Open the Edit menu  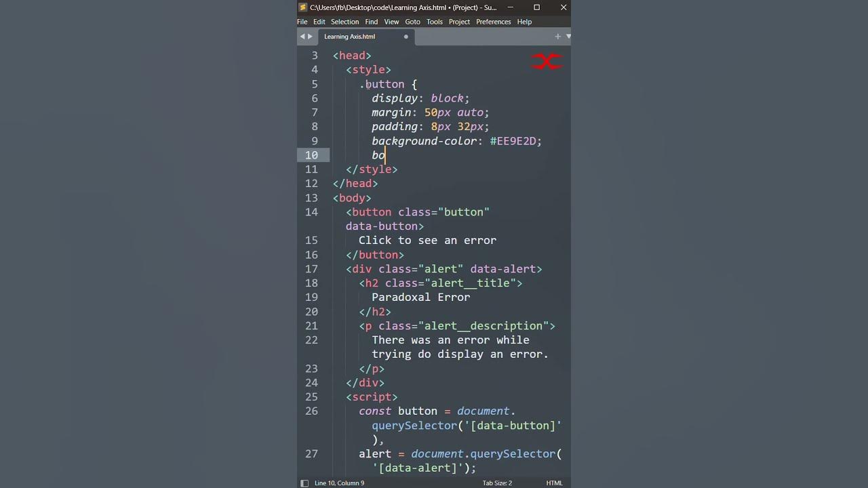pyautogui.click(x=319, y=22)
